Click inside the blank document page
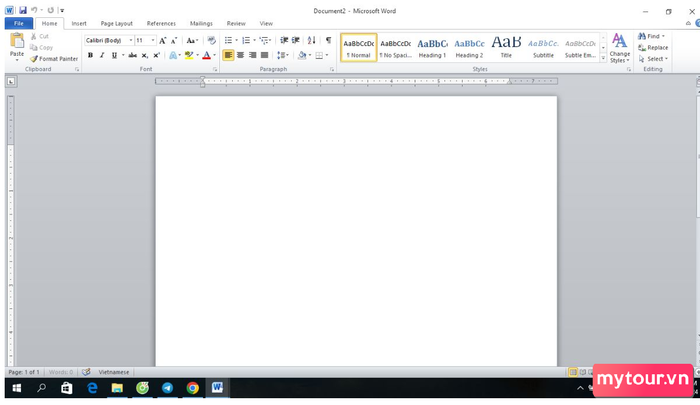 click(x=356, y=231)
